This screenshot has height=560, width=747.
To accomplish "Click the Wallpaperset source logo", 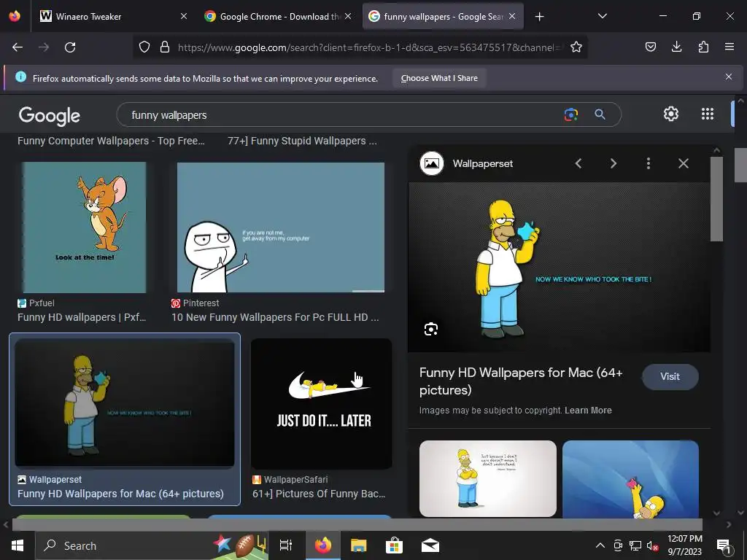I will [x=432, y=163].
